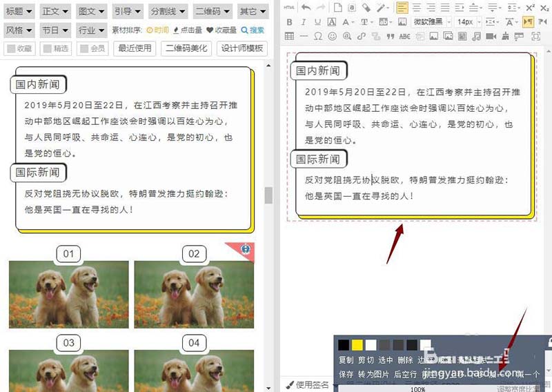Pick the yellow color swatch

tap(357, 345)
